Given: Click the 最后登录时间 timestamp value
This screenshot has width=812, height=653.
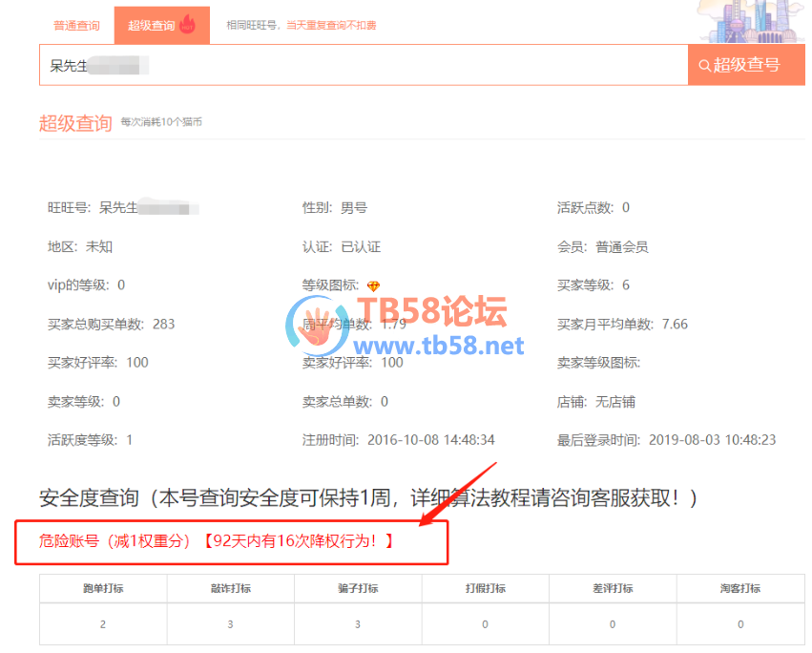Looking at the screenshot, I should [x=712, y=440].
